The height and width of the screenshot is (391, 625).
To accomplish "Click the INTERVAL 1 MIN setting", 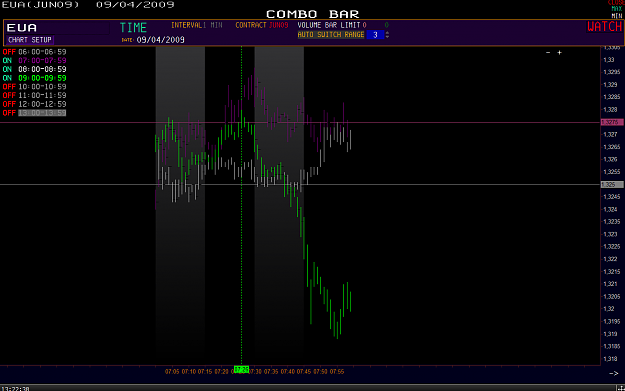I will point(197,25).
